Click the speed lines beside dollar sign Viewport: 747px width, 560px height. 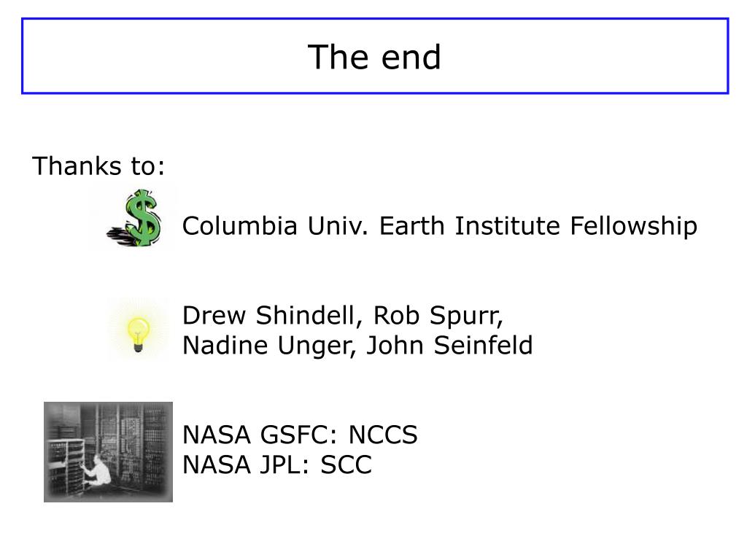pos(120,236)
